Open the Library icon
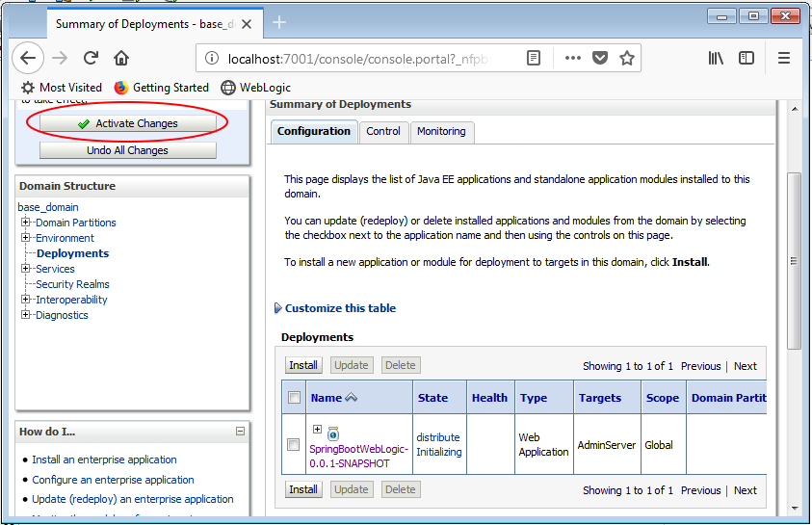 coord(716,58)
